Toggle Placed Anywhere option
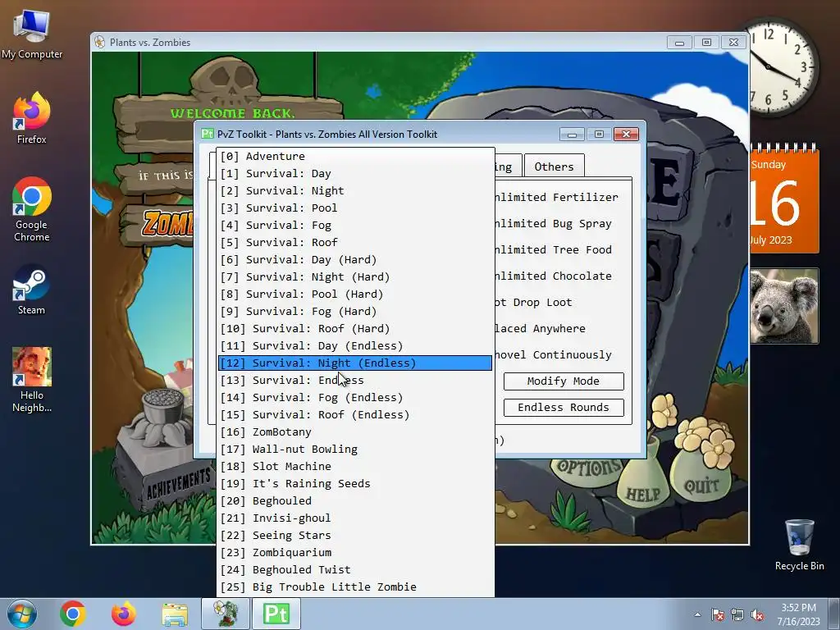Image resolution: width=840 pixels, height=630 pixels. coord(540,328)
